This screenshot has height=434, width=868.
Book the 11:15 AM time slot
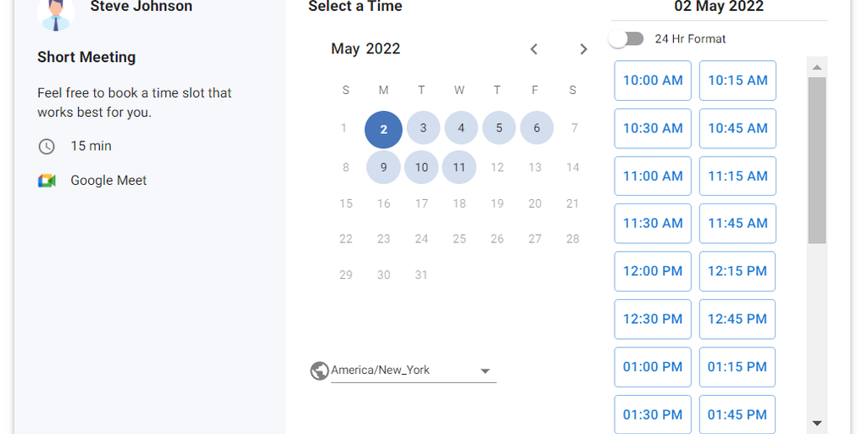click(737, 176)
